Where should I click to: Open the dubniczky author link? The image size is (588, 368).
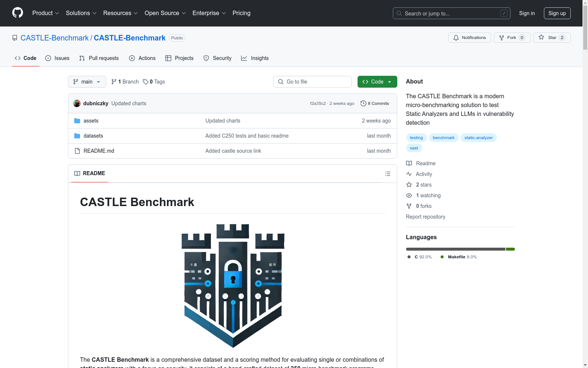96,103
